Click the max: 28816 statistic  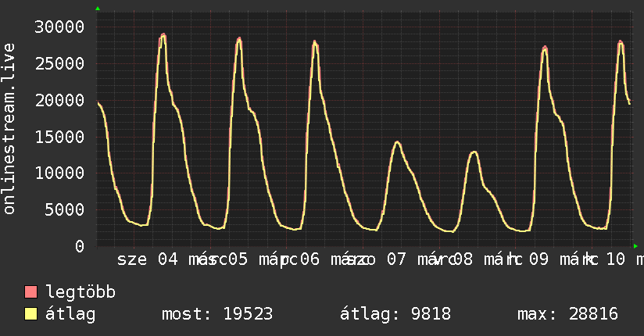[567, 314]
